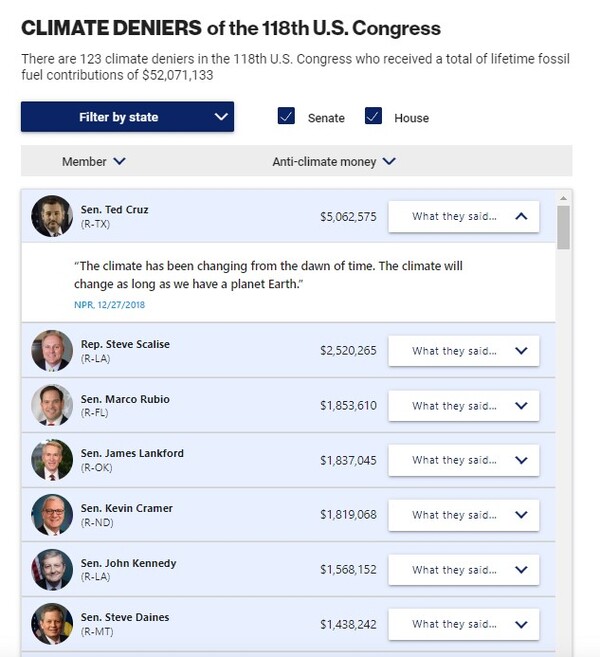Viewport: 600px width, 657px height.
Task: Click Marco Rubio's profile photo
Action: click(52, 405)
